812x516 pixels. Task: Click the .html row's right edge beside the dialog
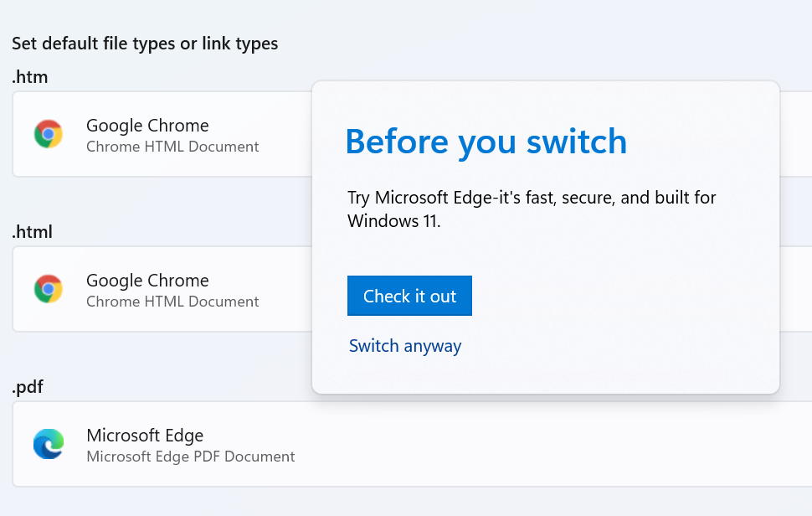pyautogui.click(x=796, y=288)
